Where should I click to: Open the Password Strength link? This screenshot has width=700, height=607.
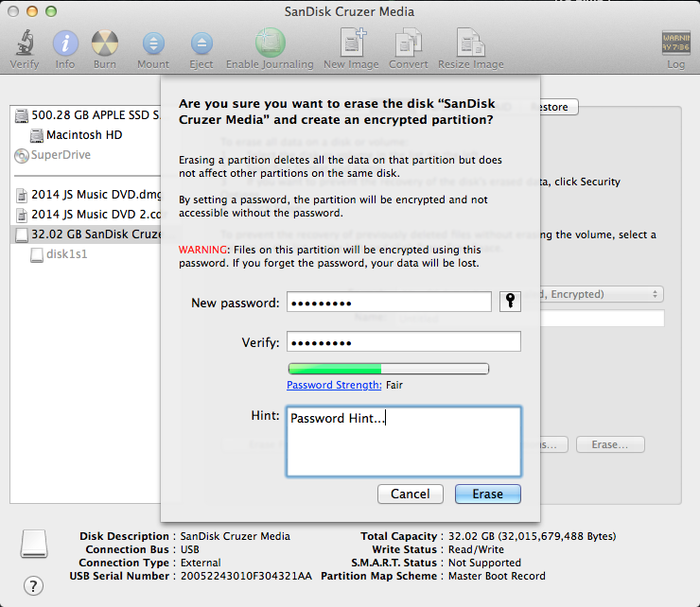[x=334, y=385]
